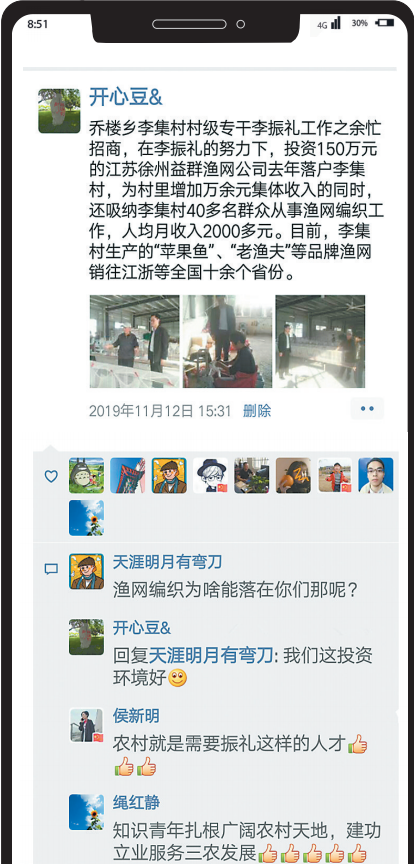Tap the child with flag avatar in likes
Image resolution: width=414 pixels, height=864 pixels.
pos(335,475)
